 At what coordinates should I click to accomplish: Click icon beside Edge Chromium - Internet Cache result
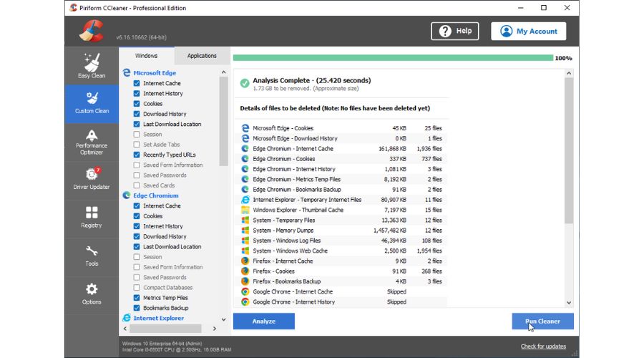245,148
